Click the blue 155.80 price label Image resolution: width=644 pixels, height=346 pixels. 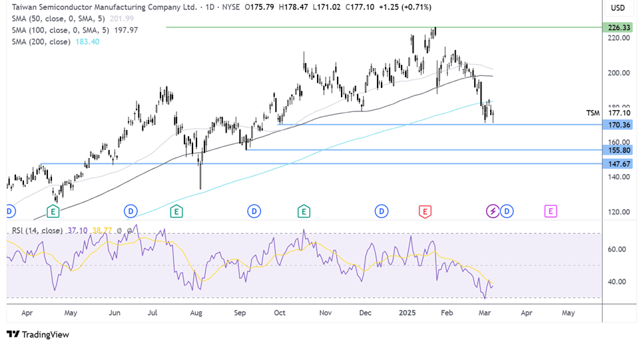click(x=619, y=150)
